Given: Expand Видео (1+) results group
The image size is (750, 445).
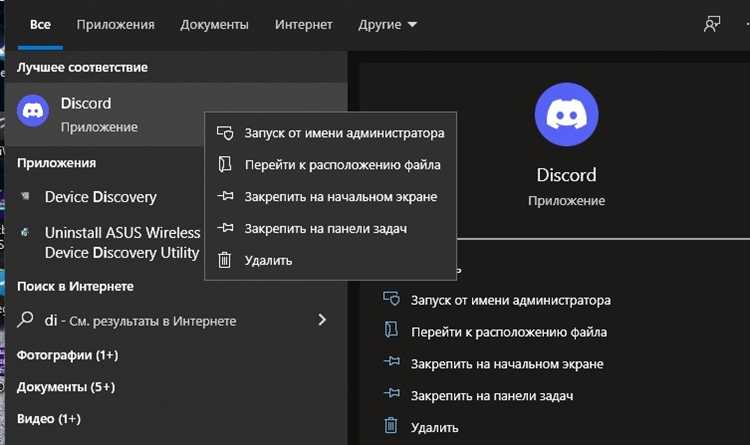Looking at the screenshot, I should click(48, 419).
